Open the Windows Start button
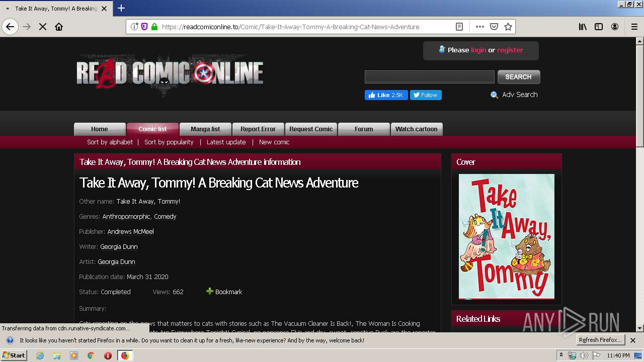The height and width of the screenshot is (362, 644). coord(14,355)
